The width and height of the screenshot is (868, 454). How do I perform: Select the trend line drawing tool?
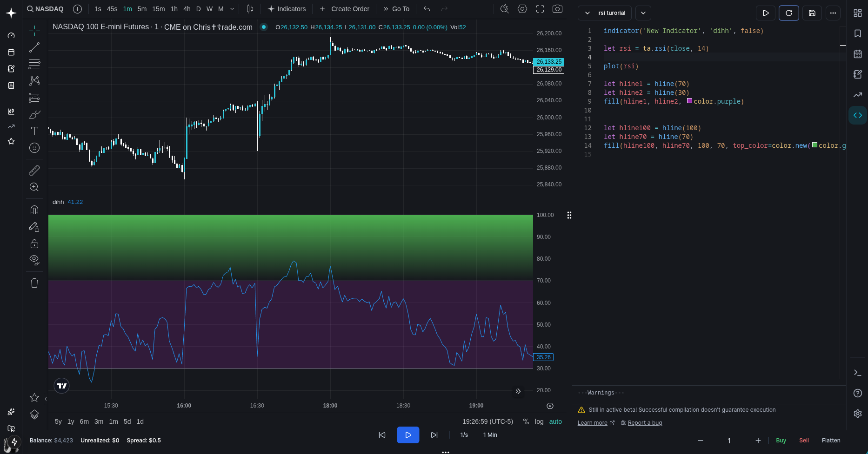[x=34, y=47]
